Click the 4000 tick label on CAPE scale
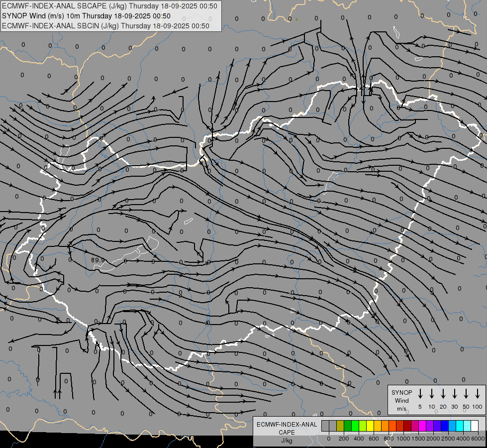 click(463, 439)
